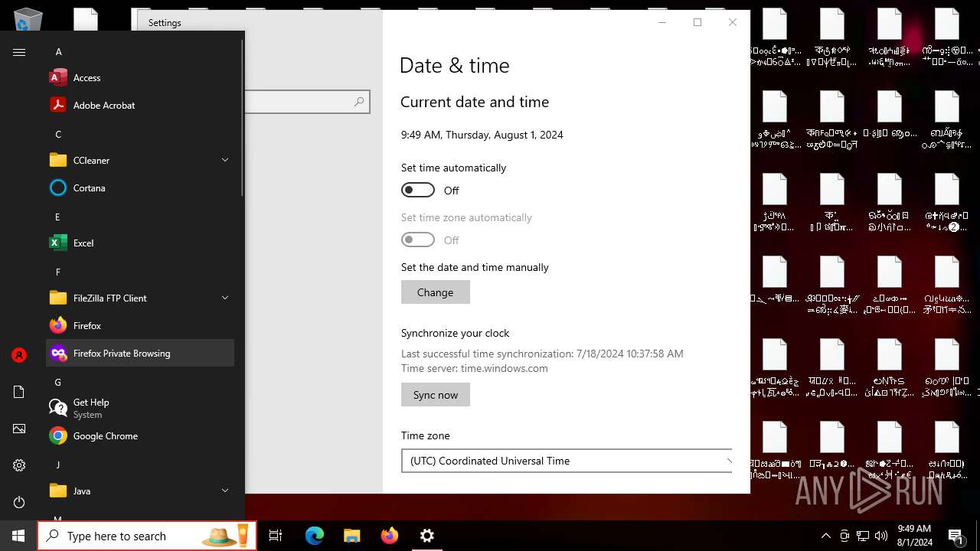This screenshot has height=551, width=980.
Task: Click the Start menu hamburger expand icon
Action: click(x=19, y=52)
